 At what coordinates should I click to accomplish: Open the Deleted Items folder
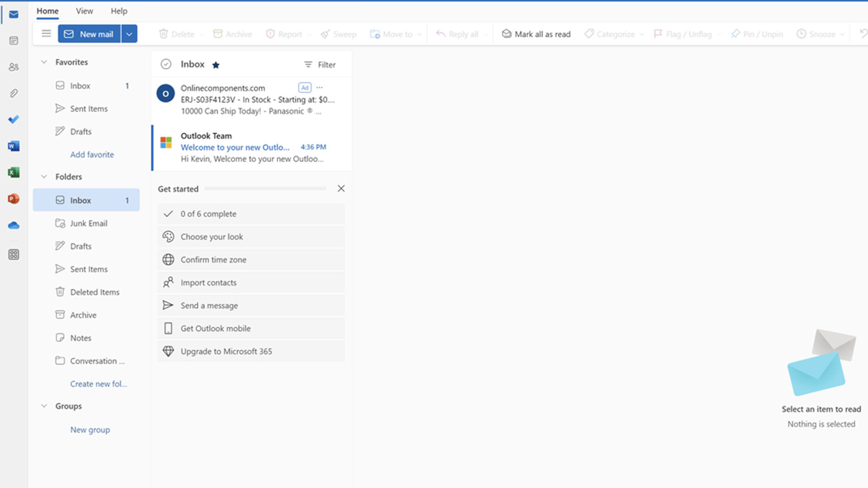coord(86,292)
